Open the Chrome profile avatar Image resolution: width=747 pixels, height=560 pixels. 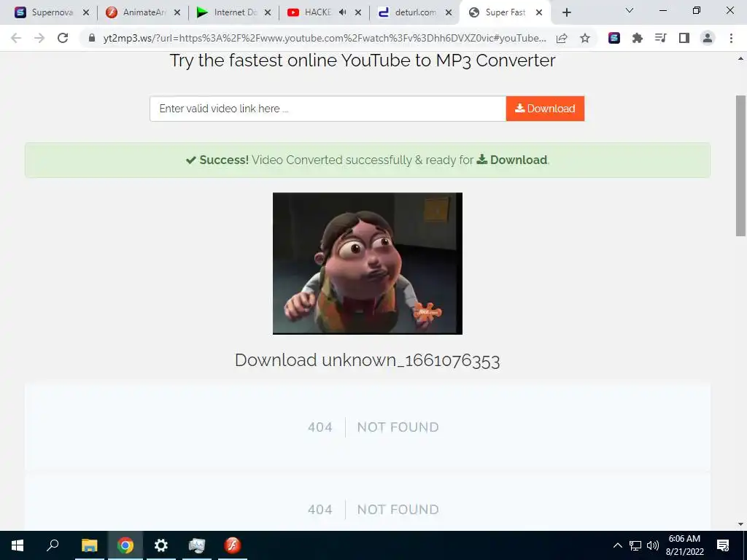click(708, 38)
